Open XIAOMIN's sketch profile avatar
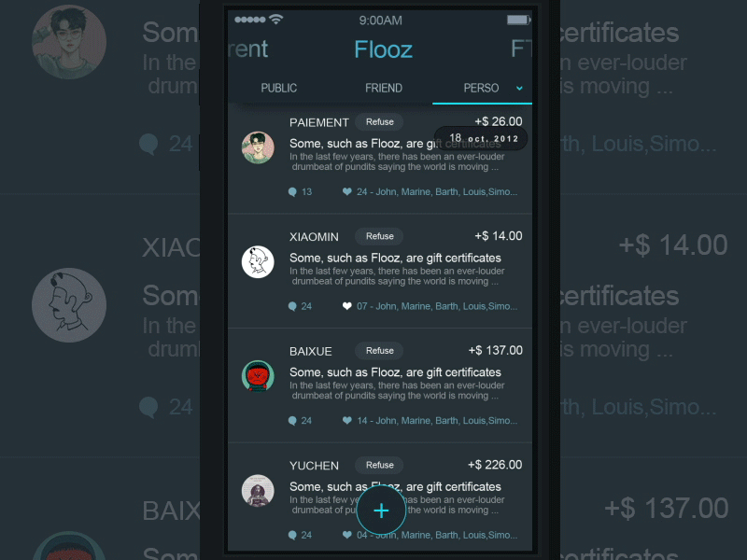 [x=258, y=262]
